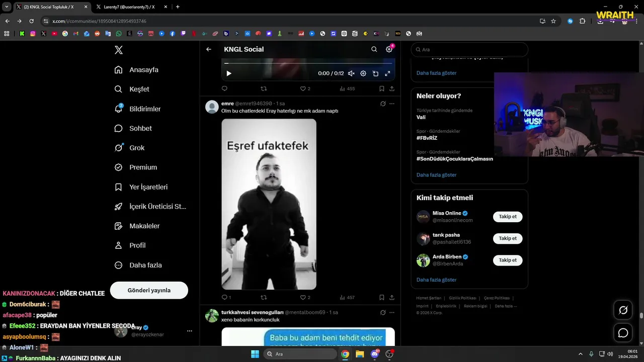Screen dimensions: 644x362
Task: Open account menu dots next to Eray
Action: [190, 331]
